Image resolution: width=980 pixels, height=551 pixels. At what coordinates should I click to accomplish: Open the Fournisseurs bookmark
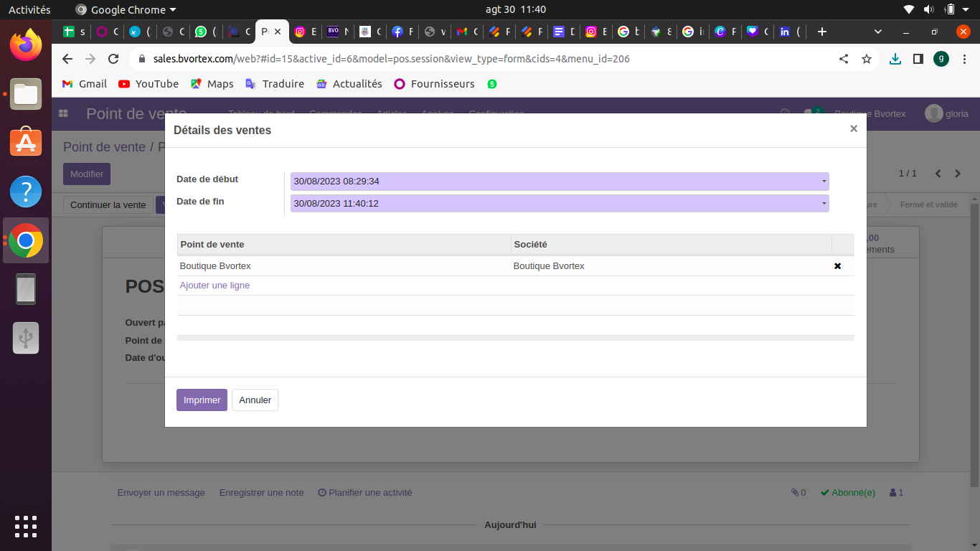coord(434,84)
